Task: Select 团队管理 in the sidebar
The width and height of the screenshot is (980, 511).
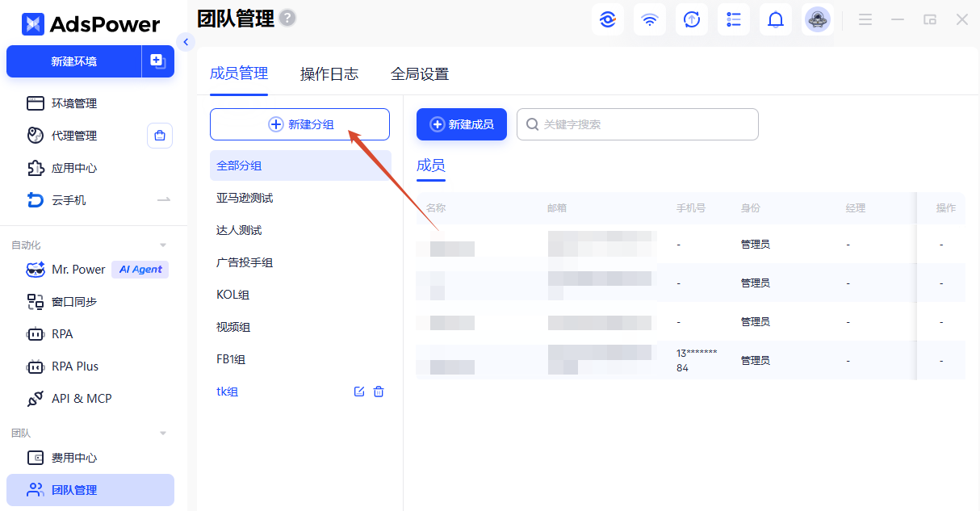Action: pos(90,490)
